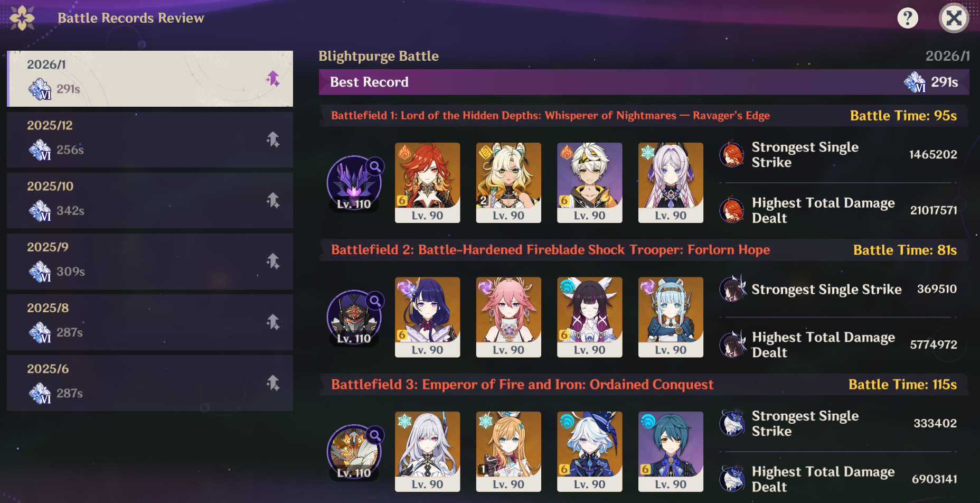The image size is (980, 503).
Task: Click the flower emblem next to Battle Records Review
Action: (22, 18)
